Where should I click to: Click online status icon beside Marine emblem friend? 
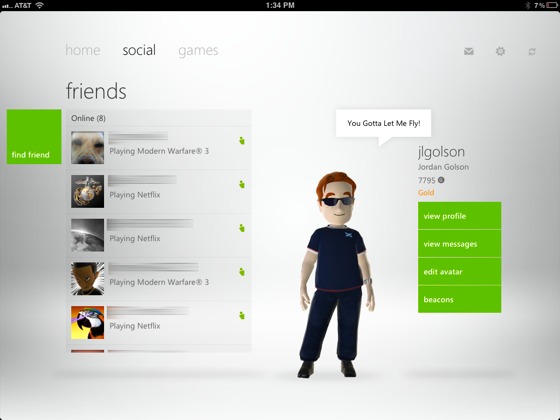[x=242, y=184]
